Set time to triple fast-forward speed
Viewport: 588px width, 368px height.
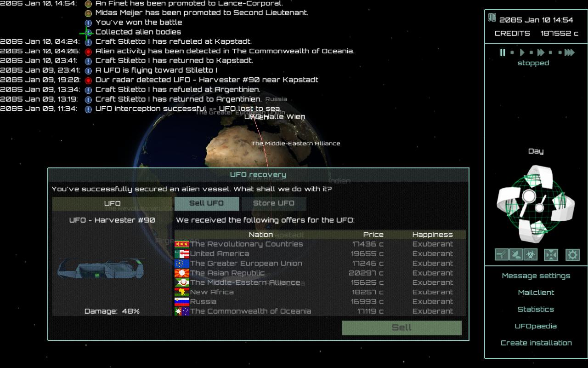[570, 52]
